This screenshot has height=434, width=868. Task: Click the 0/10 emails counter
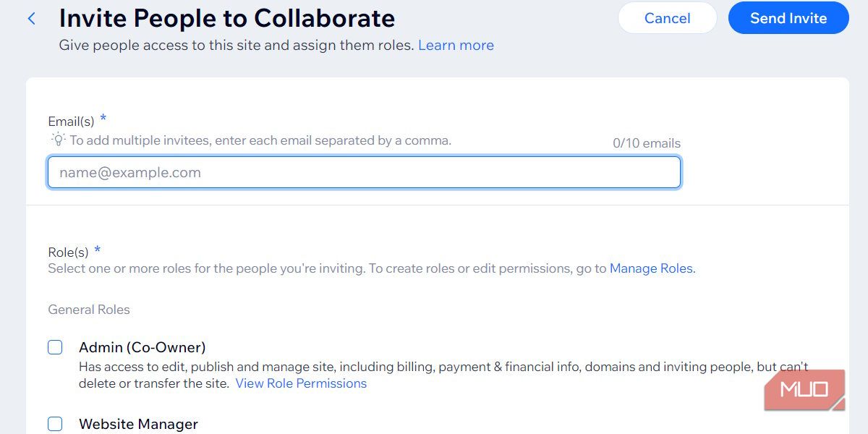click(646, 143)
